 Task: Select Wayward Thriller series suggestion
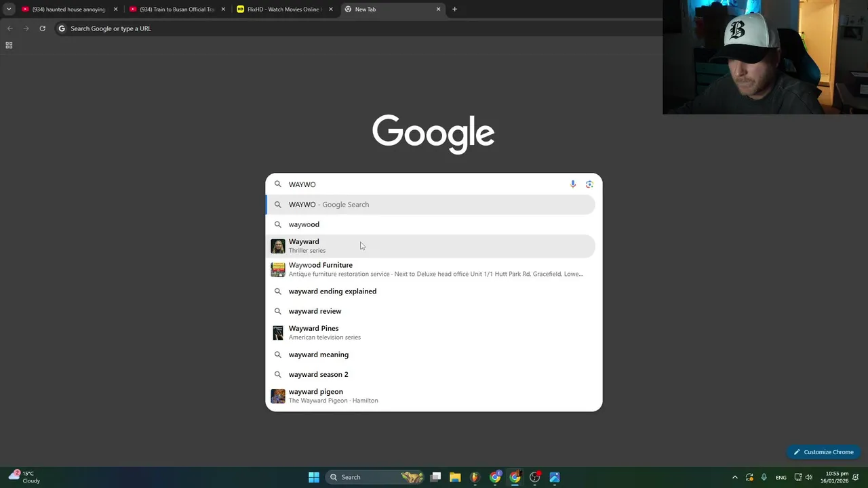[431, 246]
